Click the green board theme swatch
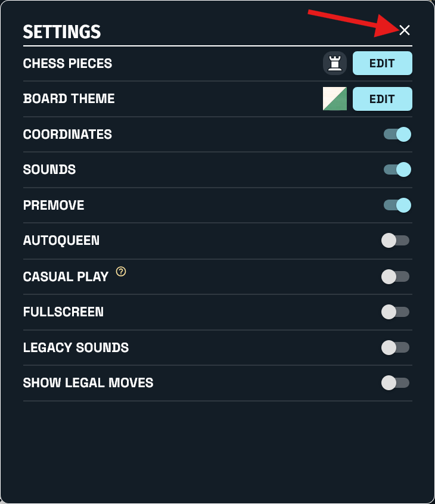435x504 pixels. [335, 99]
